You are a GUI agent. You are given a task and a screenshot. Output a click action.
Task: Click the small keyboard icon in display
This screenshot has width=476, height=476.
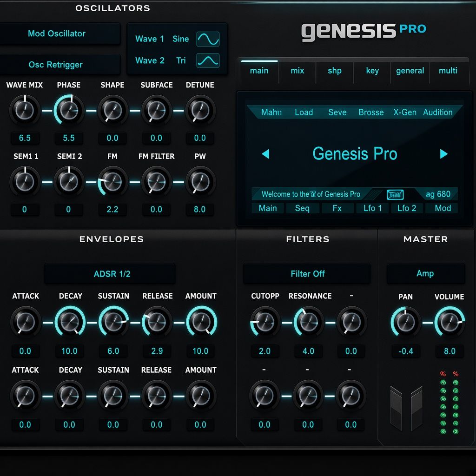pyautogui.click(x=395, y=195)
